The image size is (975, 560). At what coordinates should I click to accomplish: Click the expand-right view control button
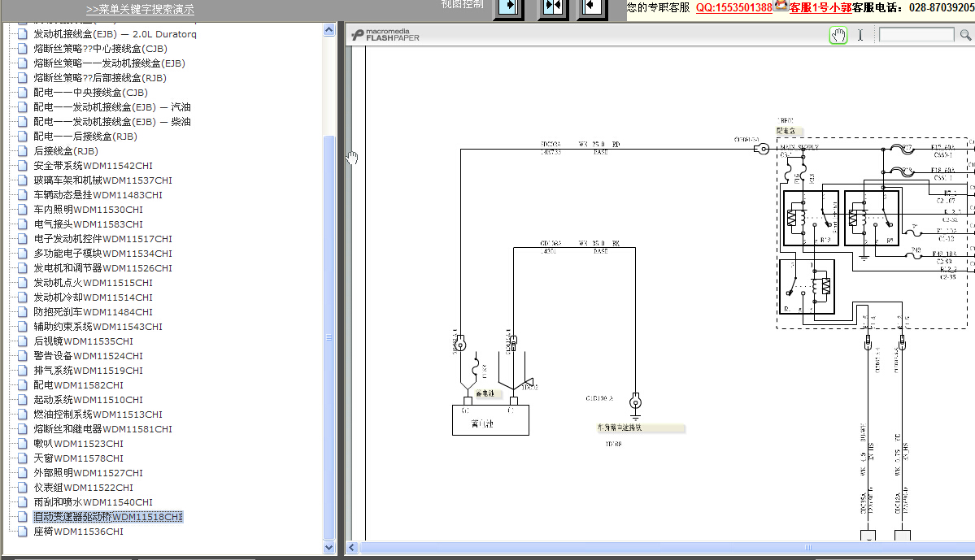pos(508,9)
